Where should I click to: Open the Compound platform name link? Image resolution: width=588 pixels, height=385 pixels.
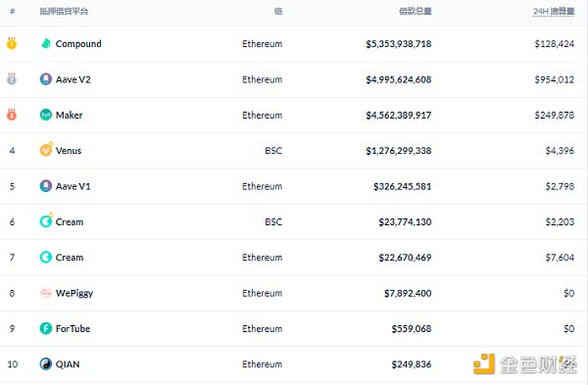78,44
